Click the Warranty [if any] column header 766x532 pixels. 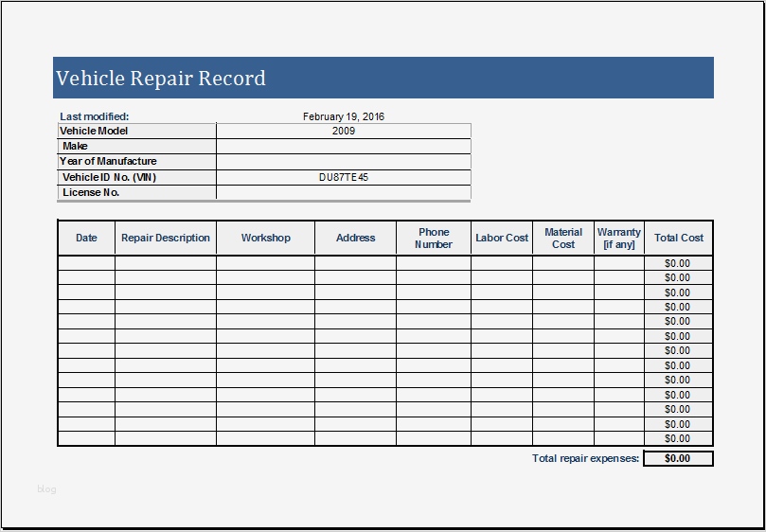click(619, 238)
